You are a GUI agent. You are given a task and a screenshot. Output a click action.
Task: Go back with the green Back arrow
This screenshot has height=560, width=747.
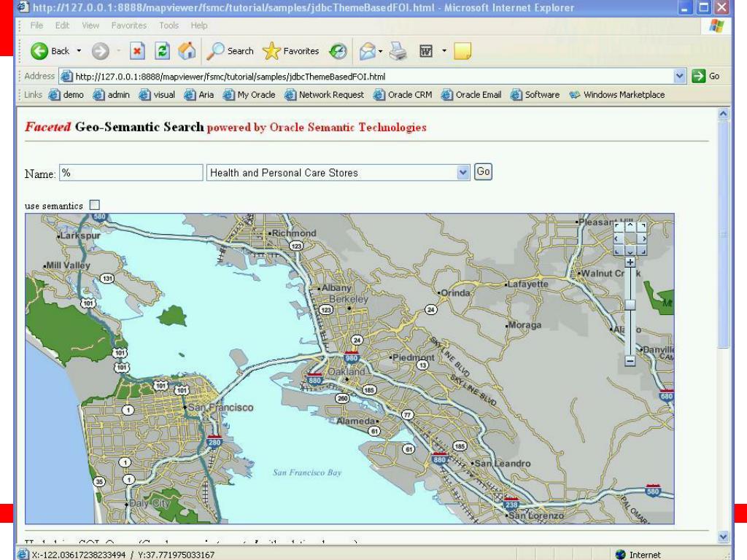[x=39, y=51]
